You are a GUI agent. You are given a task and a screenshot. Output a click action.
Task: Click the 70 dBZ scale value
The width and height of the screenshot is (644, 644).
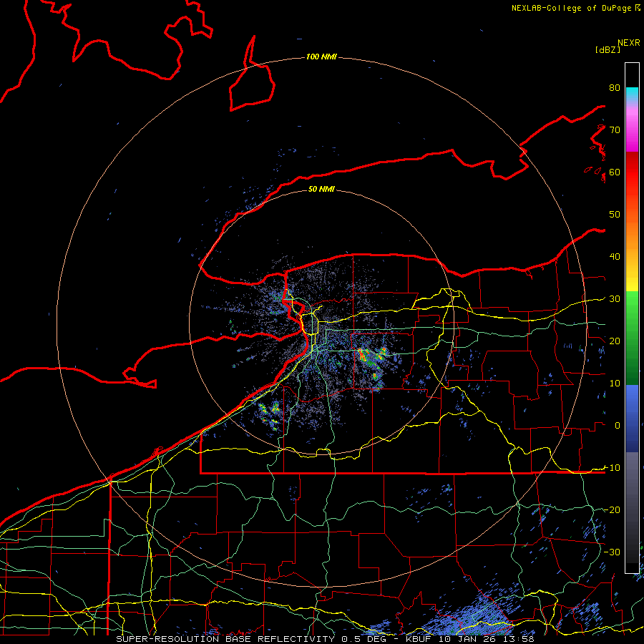[615, 130]
